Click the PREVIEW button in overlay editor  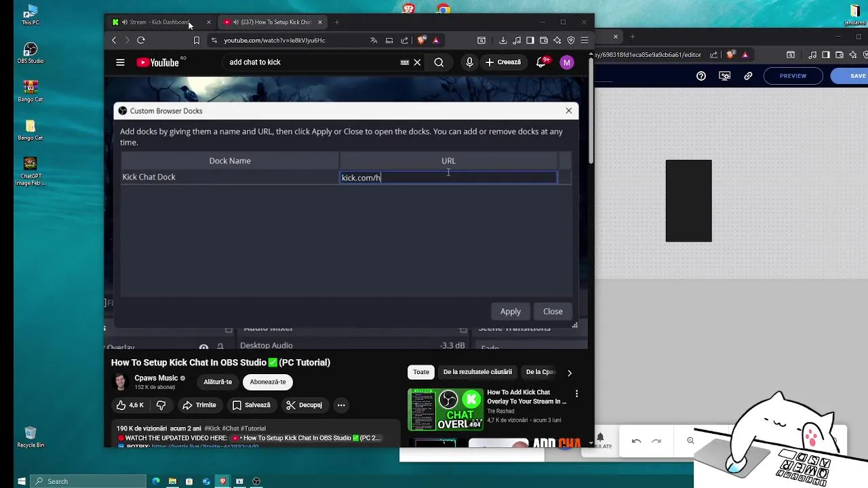coord(793,76)
